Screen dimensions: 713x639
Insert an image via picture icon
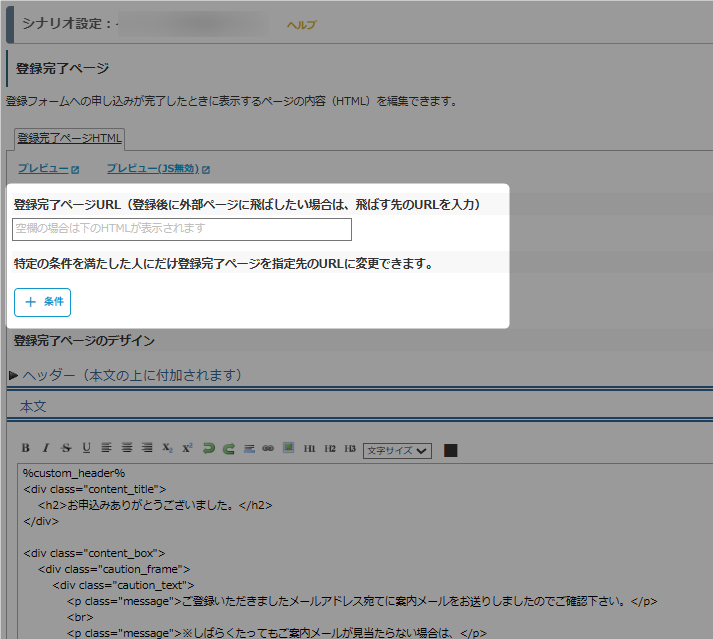[288, 449]
